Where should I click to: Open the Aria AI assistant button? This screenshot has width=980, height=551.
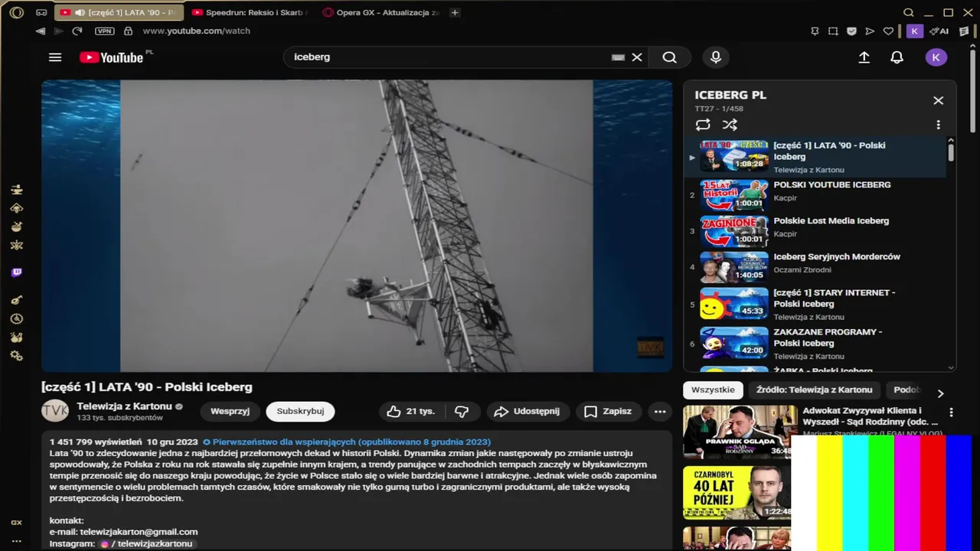point(939,31)
